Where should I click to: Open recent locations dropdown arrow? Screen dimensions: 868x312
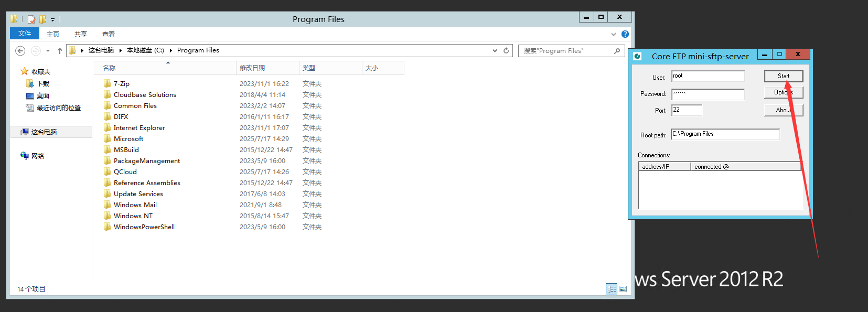coord(48,51)
